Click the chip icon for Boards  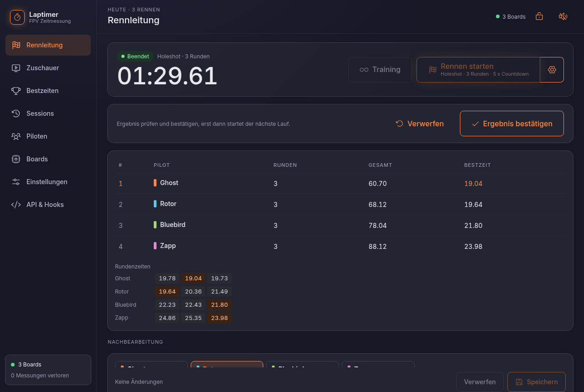16,159
